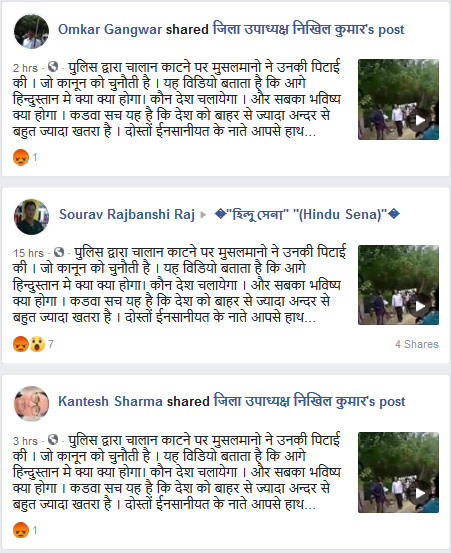Image resolution: width=451 pixels, height=553 pixels.
Task: View the 4 Shares on Sourav's post
Action: click(417, 344)
